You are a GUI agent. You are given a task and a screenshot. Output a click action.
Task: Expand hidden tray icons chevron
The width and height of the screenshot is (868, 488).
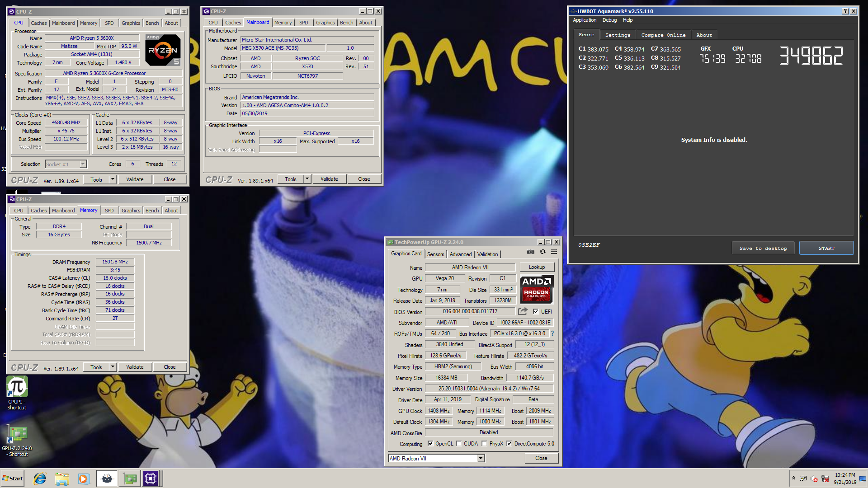tap(793, 478)
